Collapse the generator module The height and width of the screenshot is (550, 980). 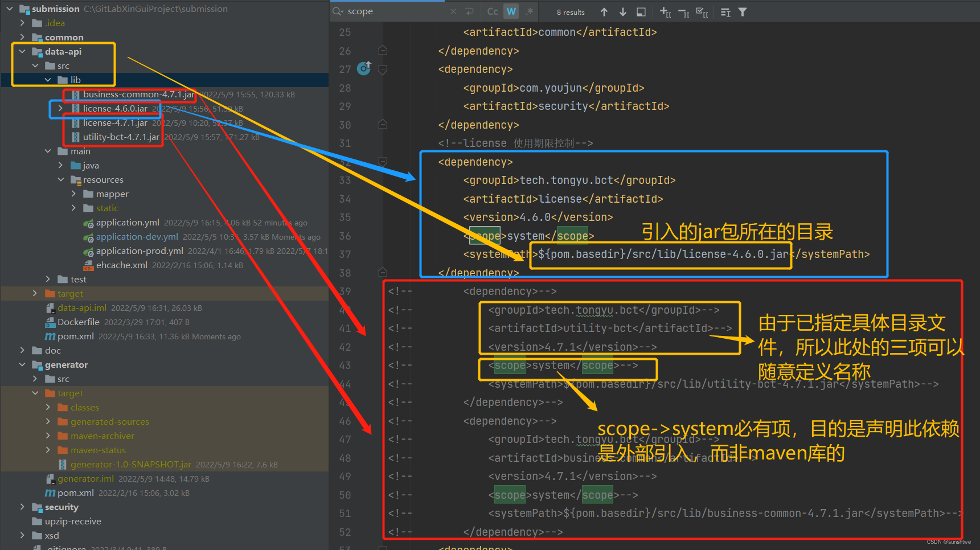(x=22, y=365)
